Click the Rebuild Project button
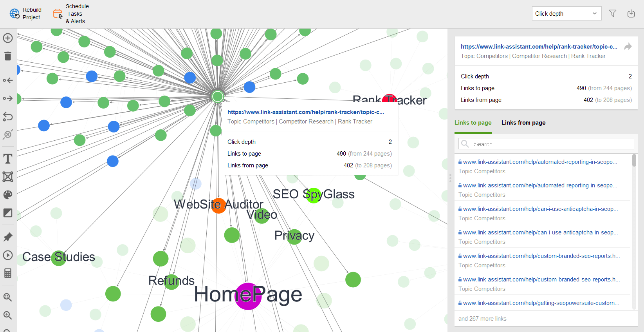This screenshot has width=644, height=332. pyautogui.click(x=25, y=14)
